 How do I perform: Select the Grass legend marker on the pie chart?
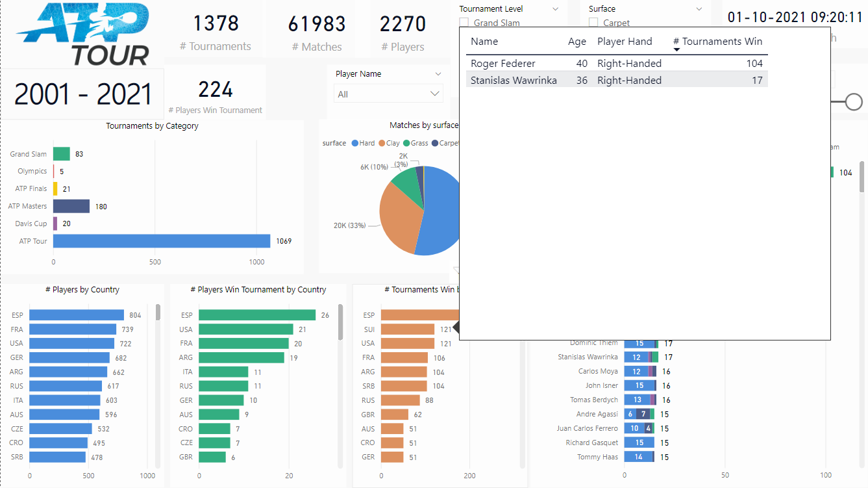pyautogui.click(x=406, y=143)
